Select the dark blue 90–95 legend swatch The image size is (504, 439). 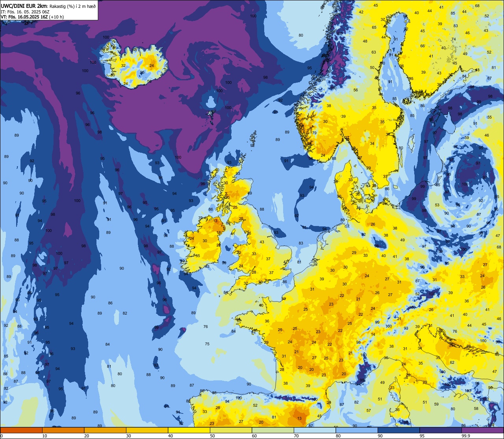tap(398, 430)
